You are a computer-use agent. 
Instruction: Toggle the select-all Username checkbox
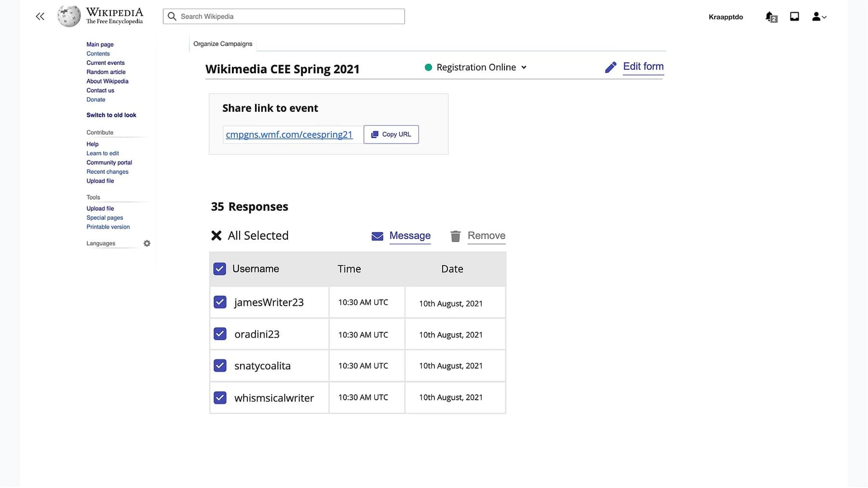point(220,269)
